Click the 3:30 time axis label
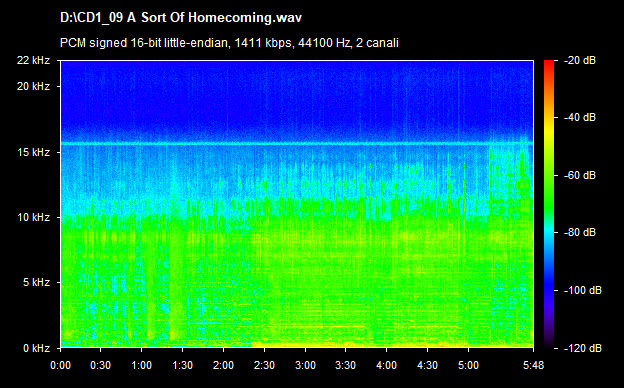 point(345,365)
